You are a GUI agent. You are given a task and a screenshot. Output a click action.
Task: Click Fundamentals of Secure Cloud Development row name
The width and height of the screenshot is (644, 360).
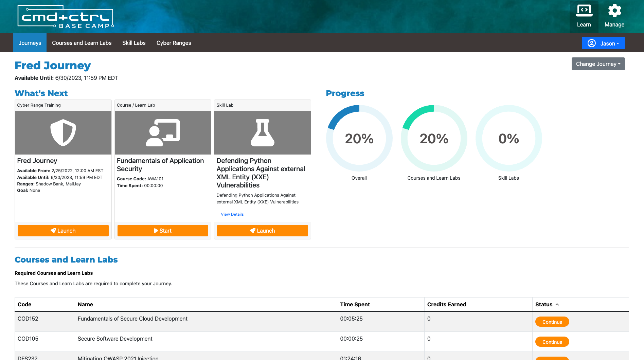point(132,319)
